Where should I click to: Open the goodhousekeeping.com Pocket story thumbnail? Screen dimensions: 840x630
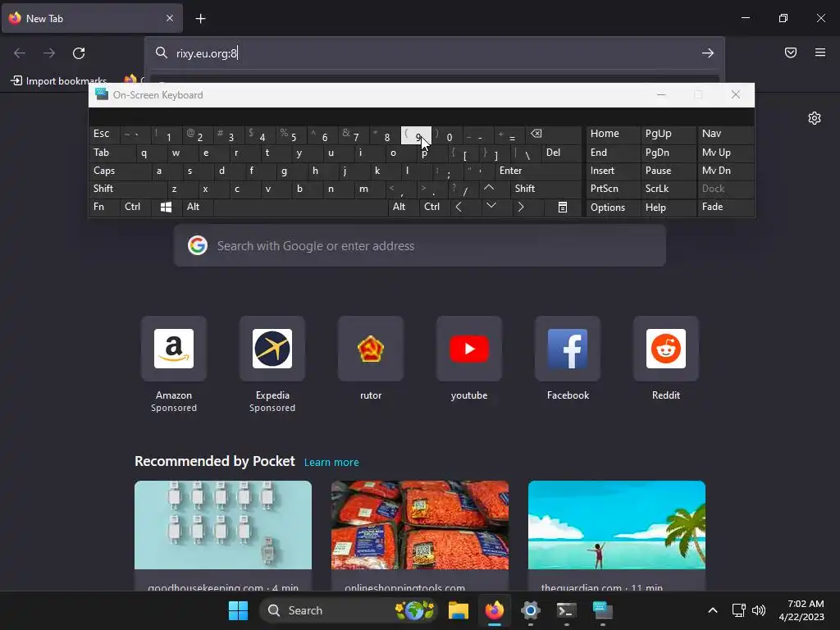click(x=223, y=525)
